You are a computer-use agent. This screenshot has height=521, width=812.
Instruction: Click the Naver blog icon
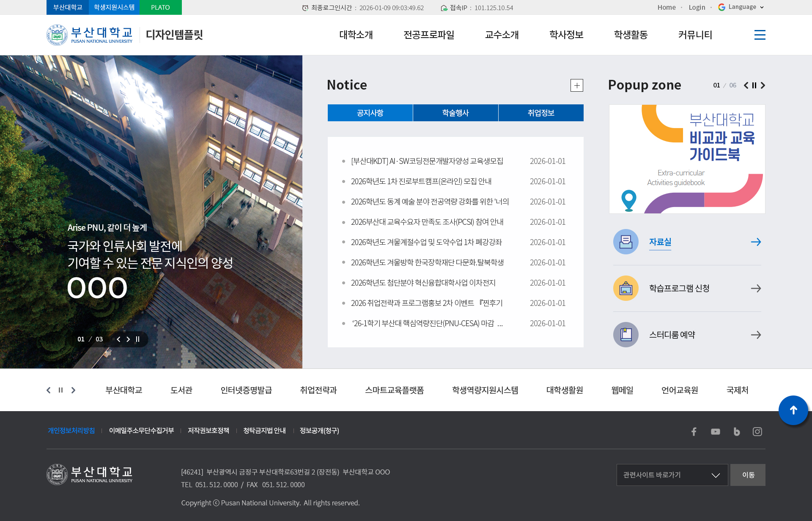(x=737, y=431)
